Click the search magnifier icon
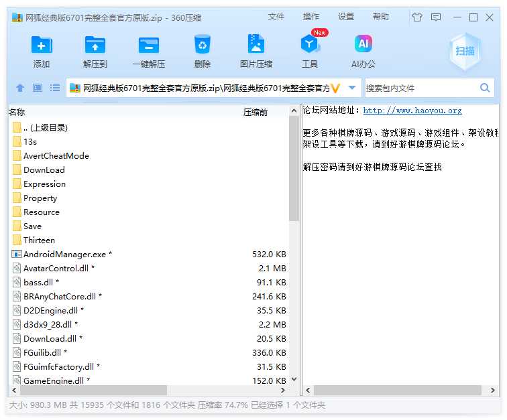 pyautogui.click(x=485, y=88)
